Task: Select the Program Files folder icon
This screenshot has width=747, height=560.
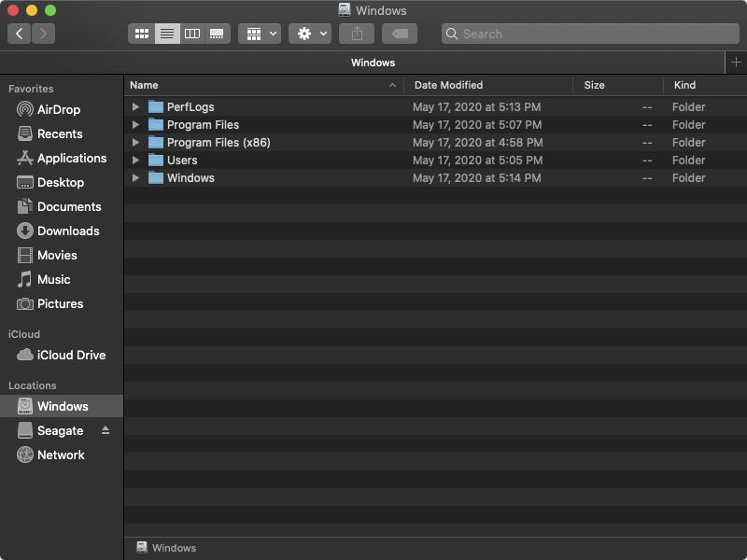Action: point(156,125)
